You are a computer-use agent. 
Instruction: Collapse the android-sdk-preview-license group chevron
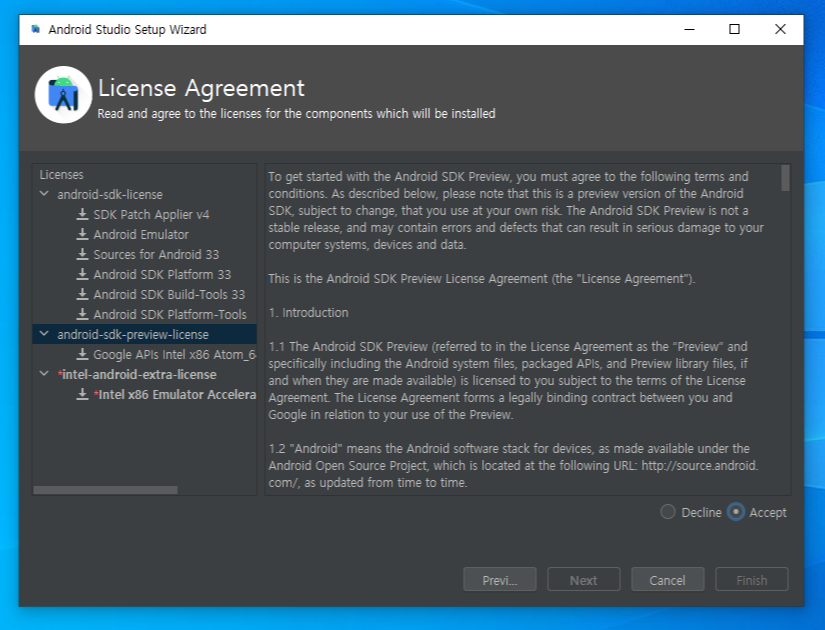(x=44, y=334)
